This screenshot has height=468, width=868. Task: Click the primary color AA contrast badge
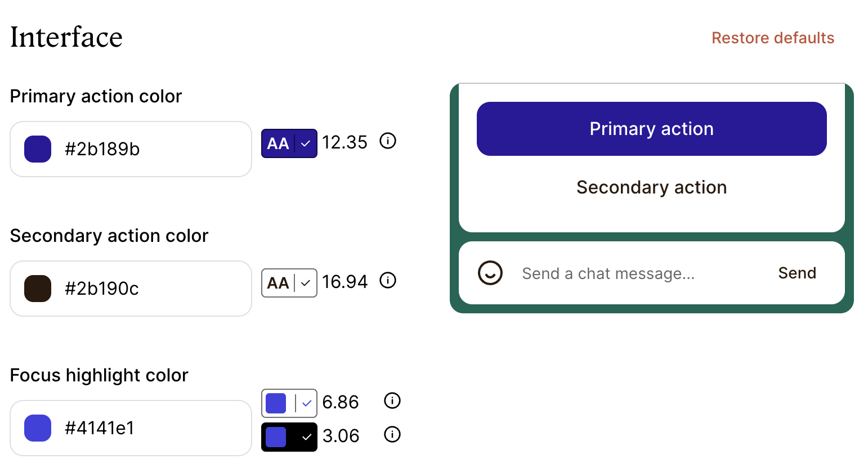(x=289, y=143)
